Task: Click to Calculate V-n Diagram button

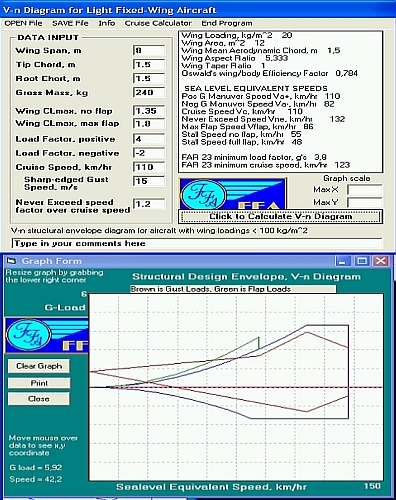Action: [280, 217]
